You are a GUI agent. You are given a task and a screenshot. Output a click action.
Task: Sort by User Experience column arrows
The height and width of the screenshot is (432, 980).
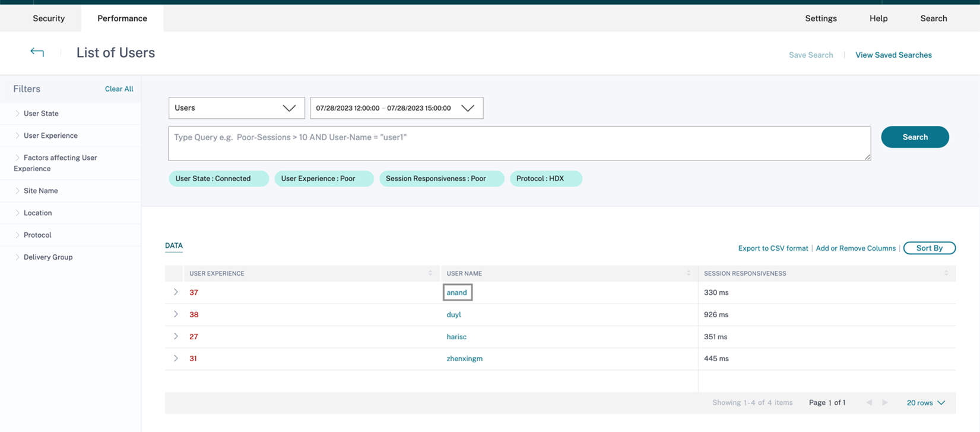tap(430, 273)
